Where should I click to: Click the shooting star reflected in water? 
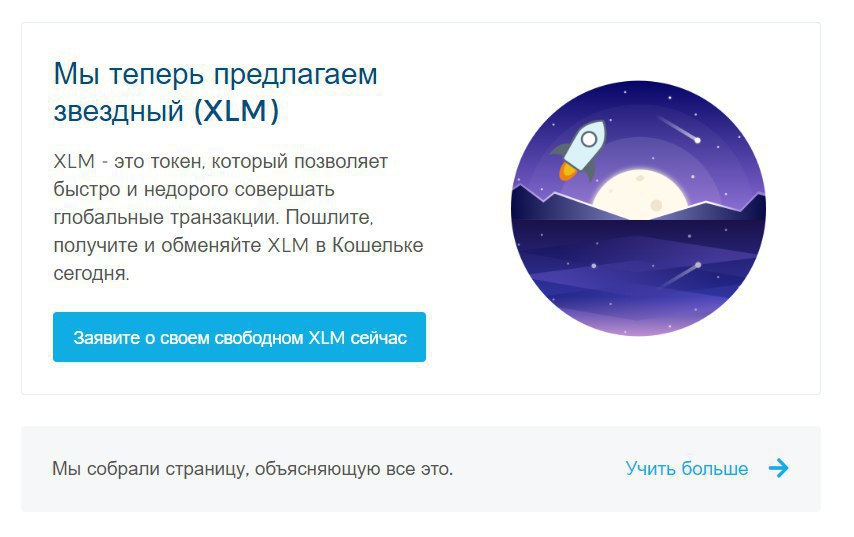click(x=681, y=274)
